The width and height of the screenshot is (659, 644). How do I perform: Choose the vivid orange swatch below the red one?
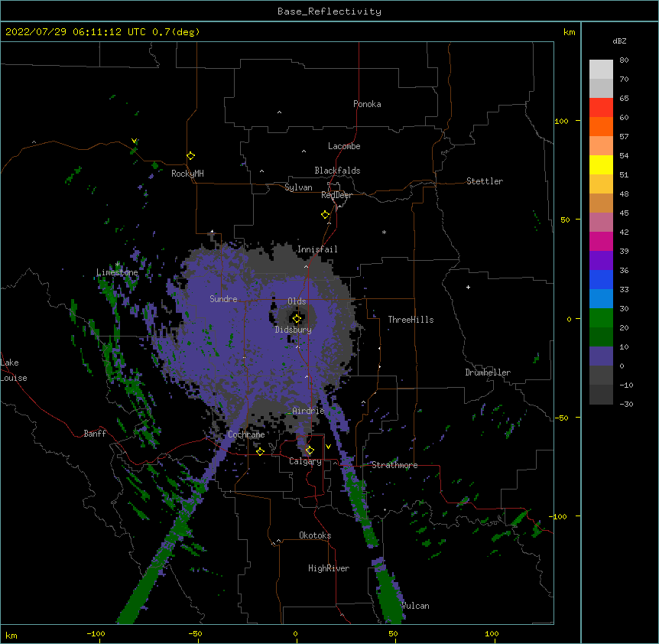coord(601,126)
